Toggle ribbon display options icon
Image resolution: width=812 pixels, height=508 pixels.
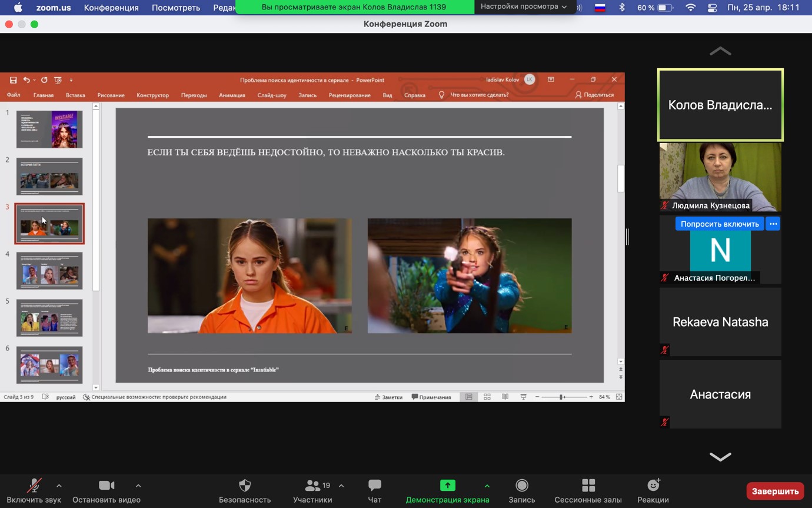(551, 79)
